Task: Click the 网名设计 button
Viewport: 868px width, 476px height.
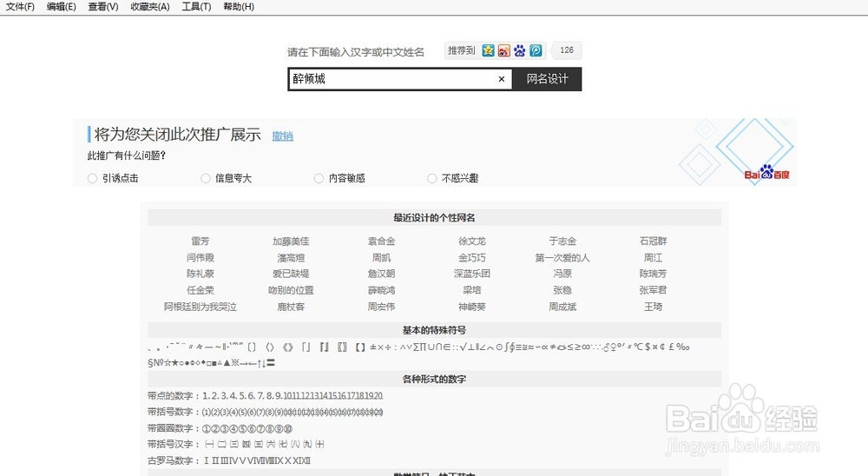Action: click(x=547, y=79)
